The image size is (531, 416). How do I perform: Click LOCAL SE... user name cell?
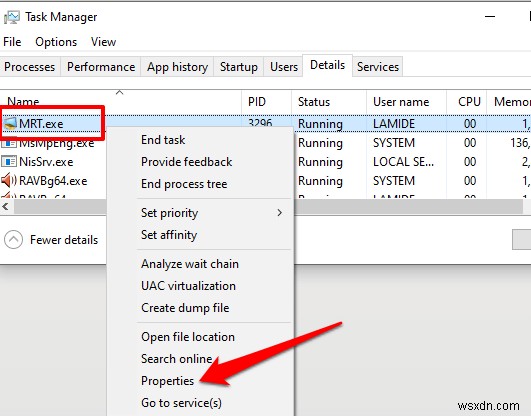tap(403, 162)
